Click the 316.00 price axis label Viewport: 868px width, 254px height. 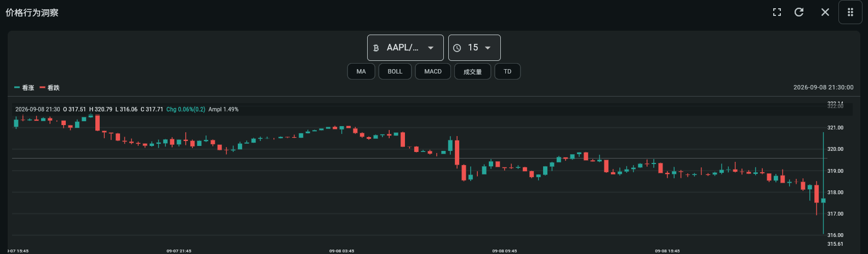pos(835,235)
